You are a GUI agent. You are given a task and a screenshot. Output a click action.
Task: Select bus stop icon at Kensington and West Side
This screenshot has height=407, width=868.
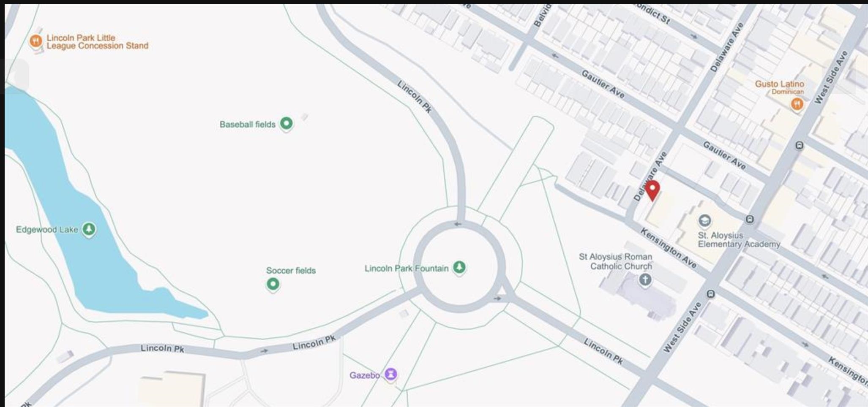(711, 294)
